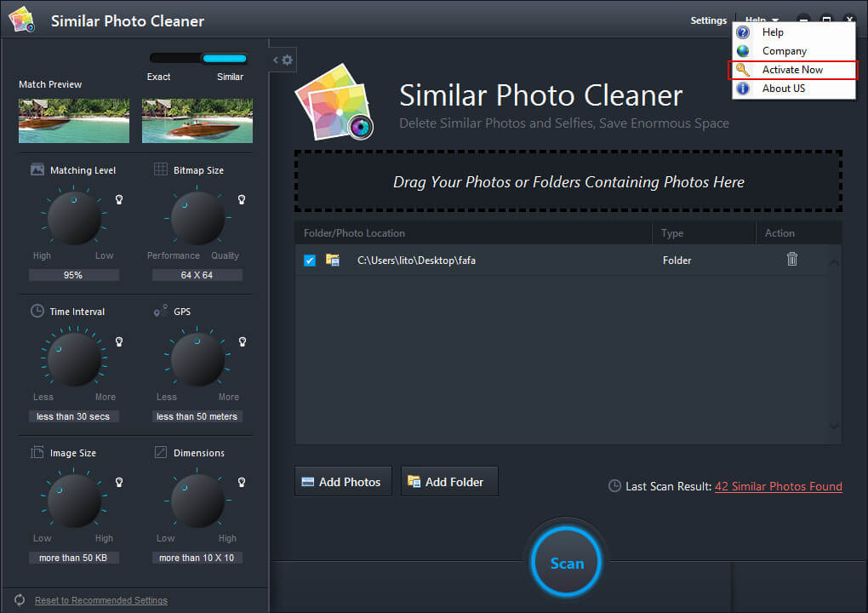The image size is (868, 613).
Task: Click the list scroll down arrow
Action: coord(834,426)
